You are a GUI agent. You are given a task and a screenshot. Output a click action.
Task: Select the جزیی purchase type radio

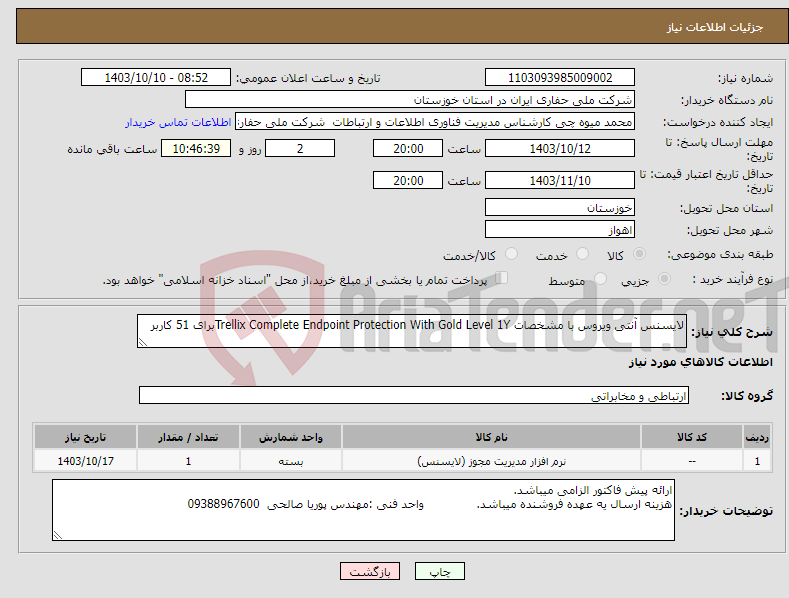coord(664,278)
